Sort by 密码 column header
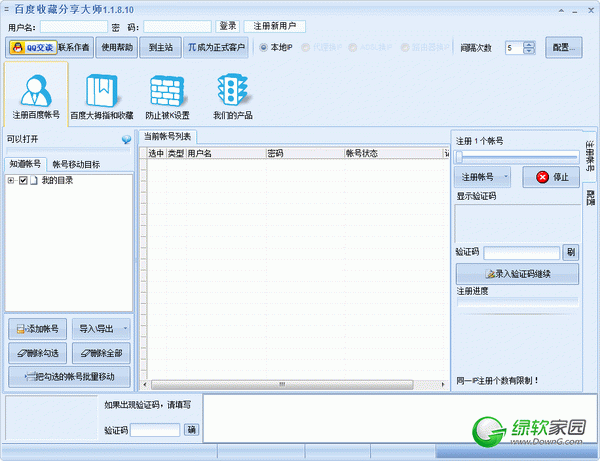600x461 pixels. (x=305, y=153)
